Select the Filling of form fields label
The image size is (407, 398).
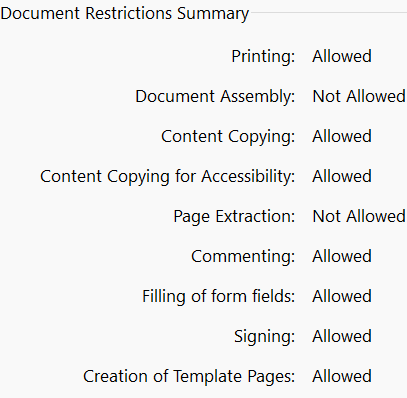pyautogui.click(x=219, y=297)
